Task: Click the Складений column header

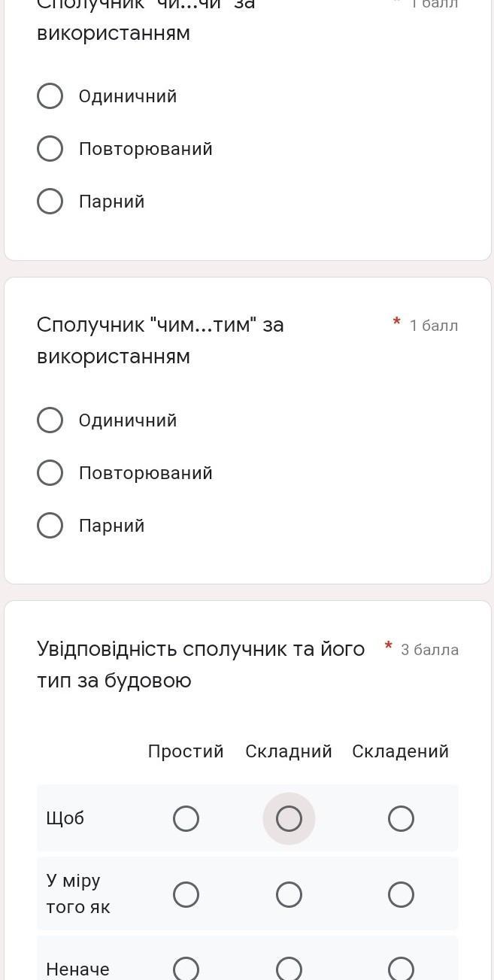Action: pos(400,751)
